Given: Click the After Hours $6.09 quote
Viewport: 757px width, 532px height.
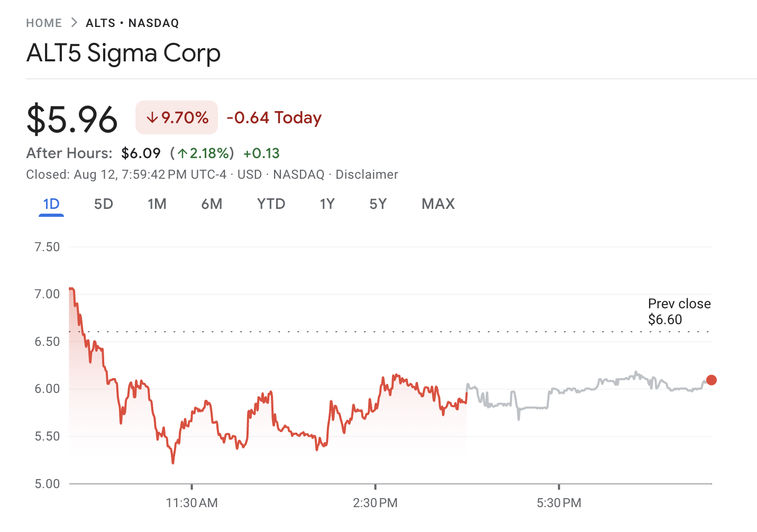Looking at the screenshot, I should [x=141, y=153].
